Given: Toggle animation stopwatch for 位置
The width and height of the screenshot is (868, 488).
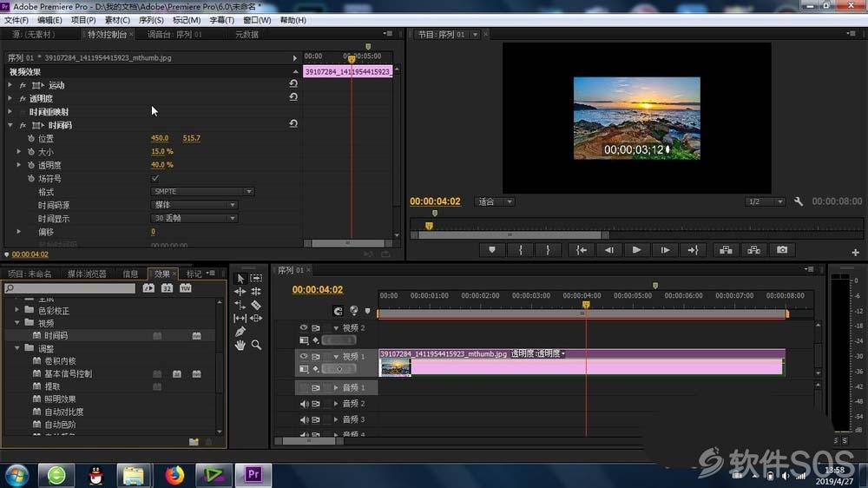Looking at the screenshot, I should [x=31, y=138].
